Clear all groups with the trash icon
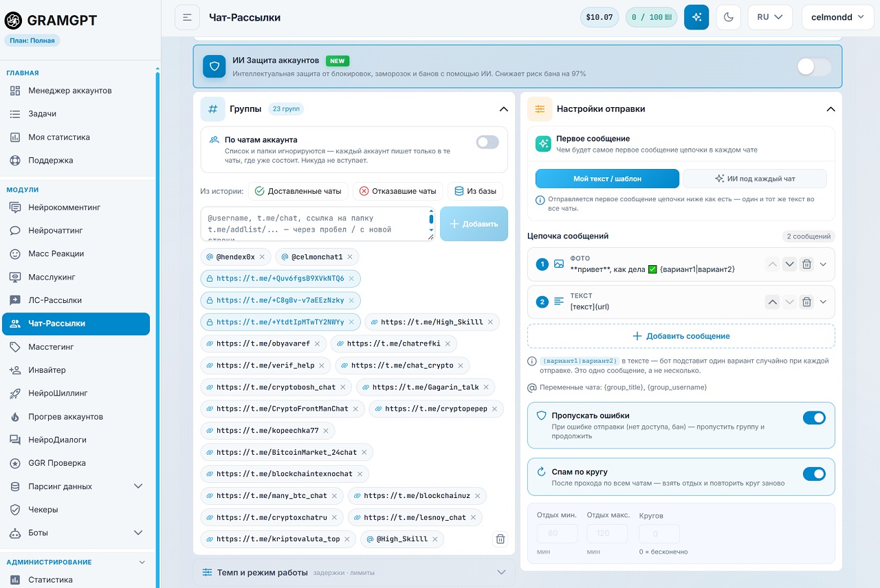The width and height of the screenshot is (880, 588). point(500,539)
